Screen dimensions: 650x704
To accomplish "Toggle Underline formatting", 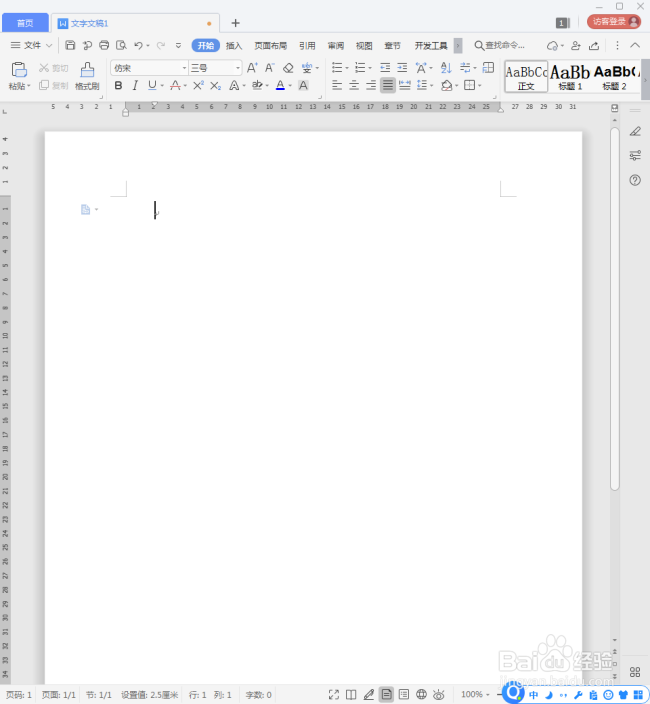I will [x=152, y=85].
